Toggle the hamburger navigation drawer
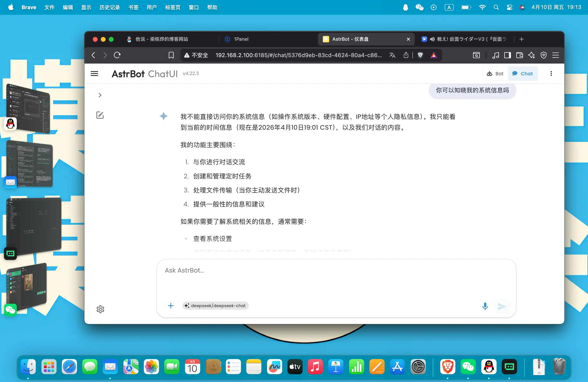The width and height of the screenshot is (588, 382). [94, 74]
